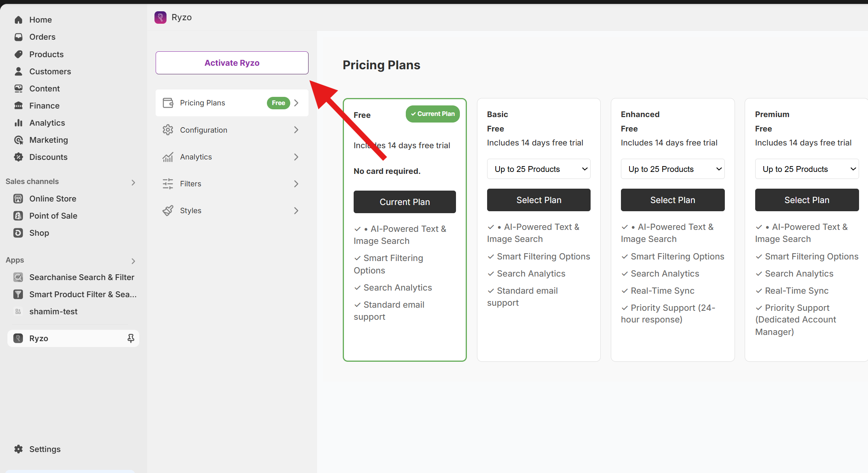
Task: Unpin Ryzo using the pin icon
Action: (x=131, y=338)
